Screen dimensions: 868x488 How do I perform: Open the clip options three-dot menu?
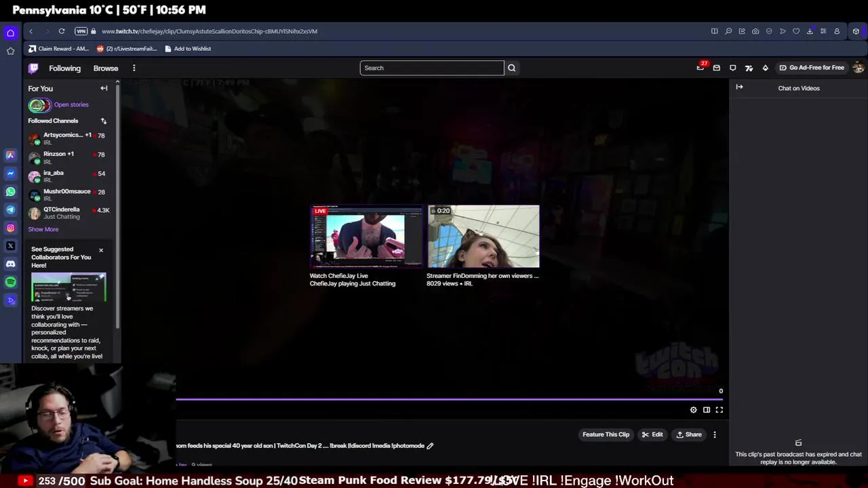tap(715, 434)
